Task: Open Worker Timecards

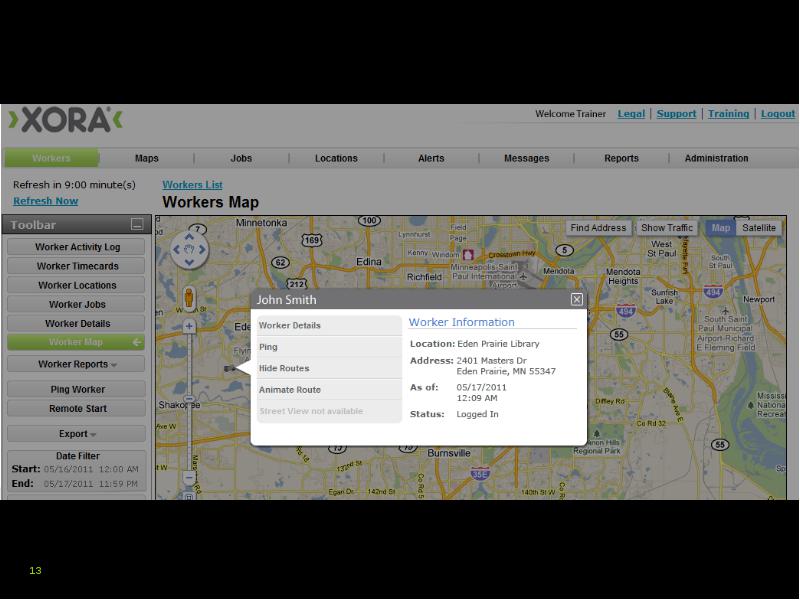Action: (x=77, y=266)
